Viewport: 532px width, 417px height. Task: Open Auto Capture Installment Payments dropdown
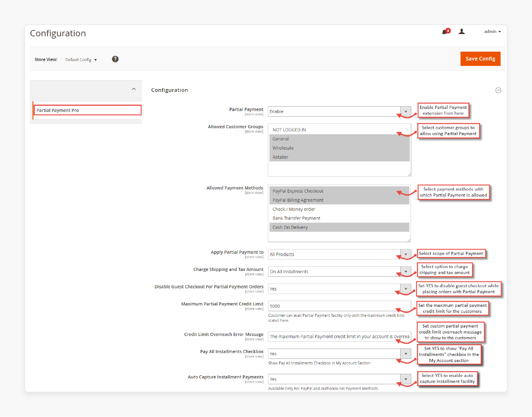(x=339, y=379)
